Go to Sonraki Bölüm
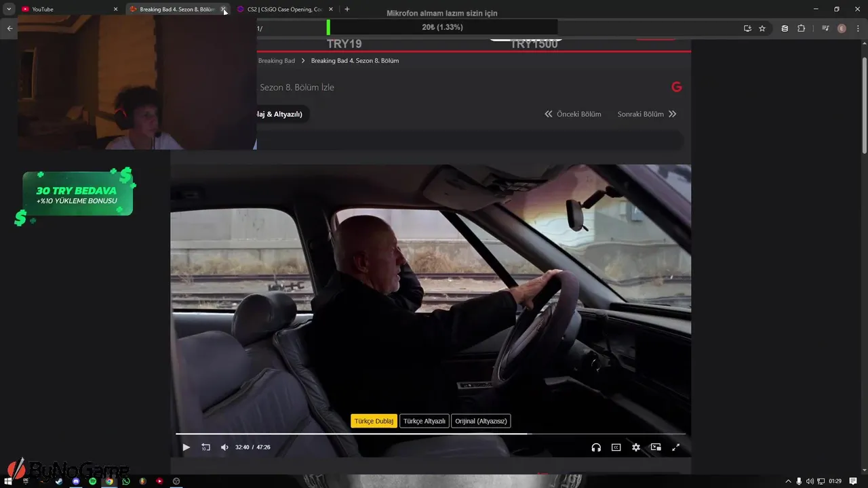Screen dimensions: 868x488 [x=647, y=114]
